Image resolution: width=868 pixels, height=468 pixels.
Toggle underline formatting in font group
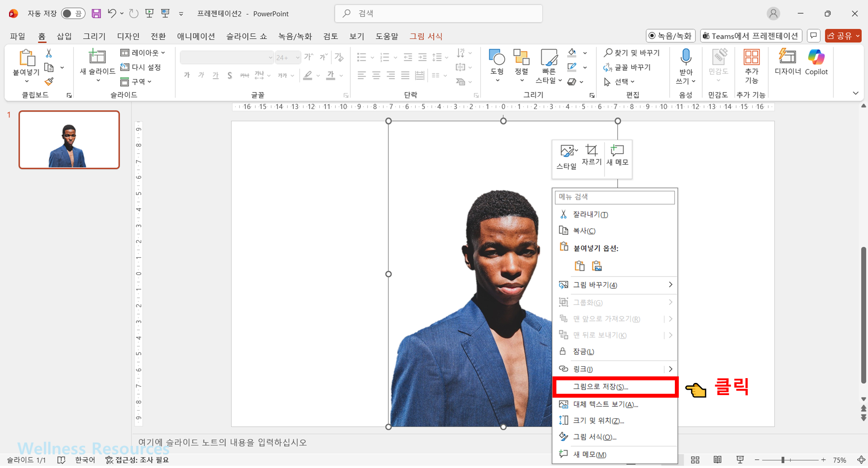coord(215,75)
